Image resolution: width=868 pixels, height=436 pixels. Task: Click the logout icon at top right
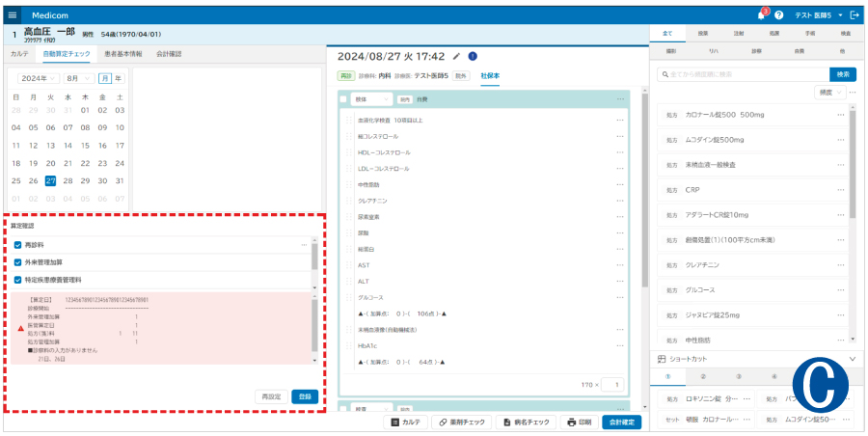854,15
